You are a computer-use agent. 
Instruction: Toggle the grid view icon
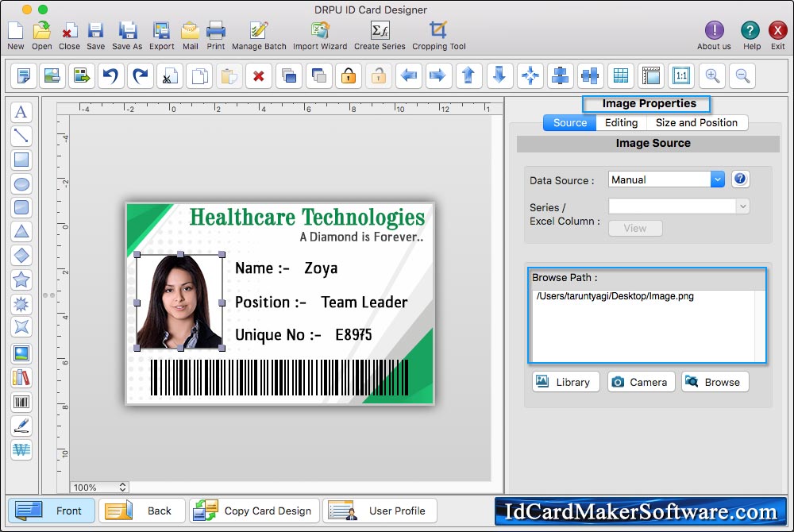click(x=621, y=76)
